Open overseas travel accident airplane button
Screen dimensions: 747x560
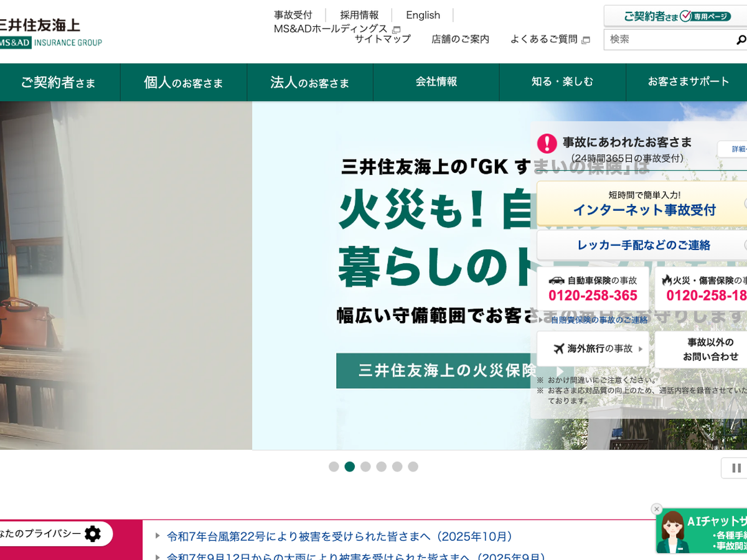tap(593, 348)
